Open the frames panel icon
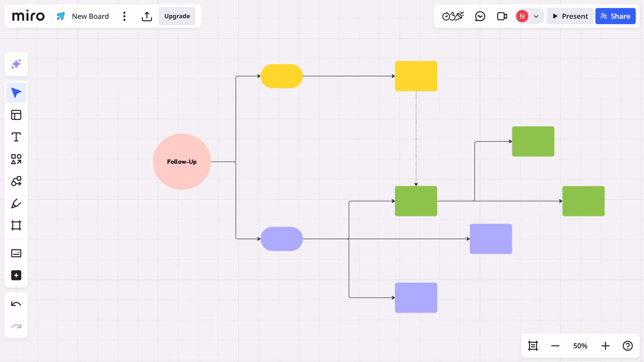 pyautogui.click(x=533, y=346)
